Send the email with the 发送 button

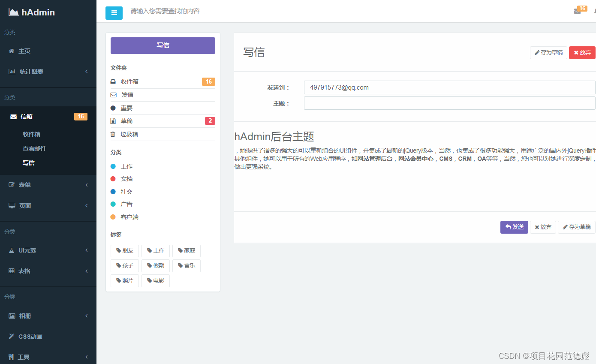tap(514, 227)
